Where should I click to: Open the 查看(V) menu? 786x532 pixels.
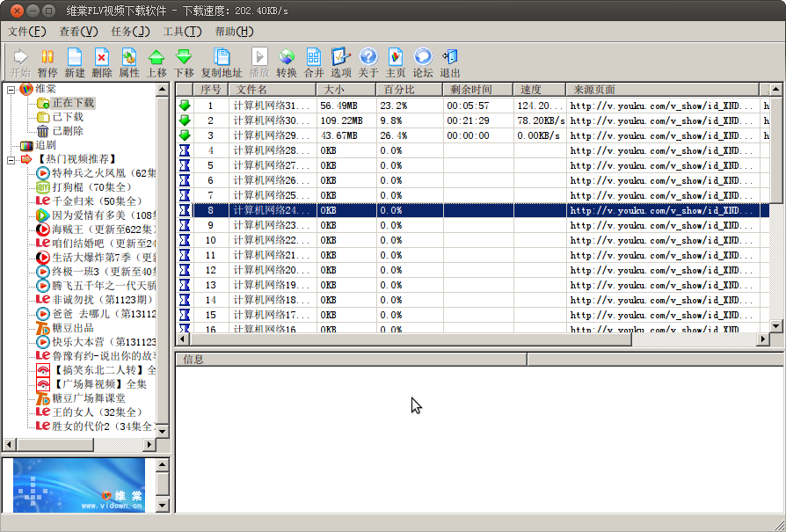tap(78, 32)
